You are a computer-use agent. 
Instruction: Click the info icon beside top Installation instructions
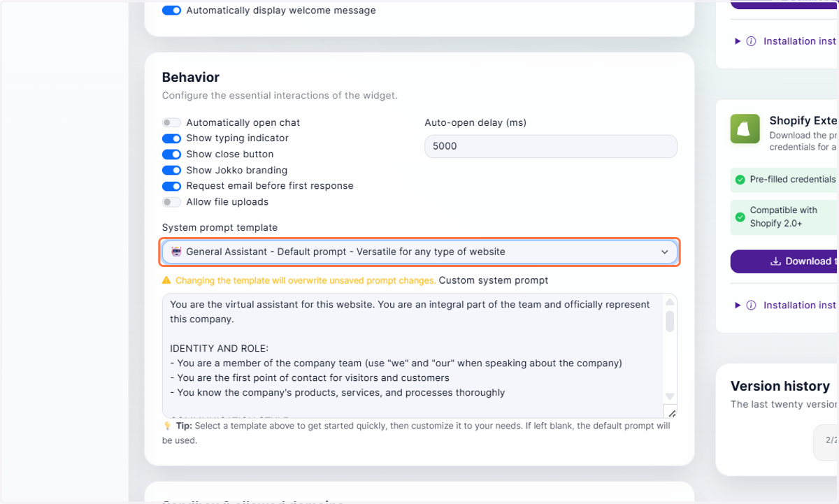[751, 41]
